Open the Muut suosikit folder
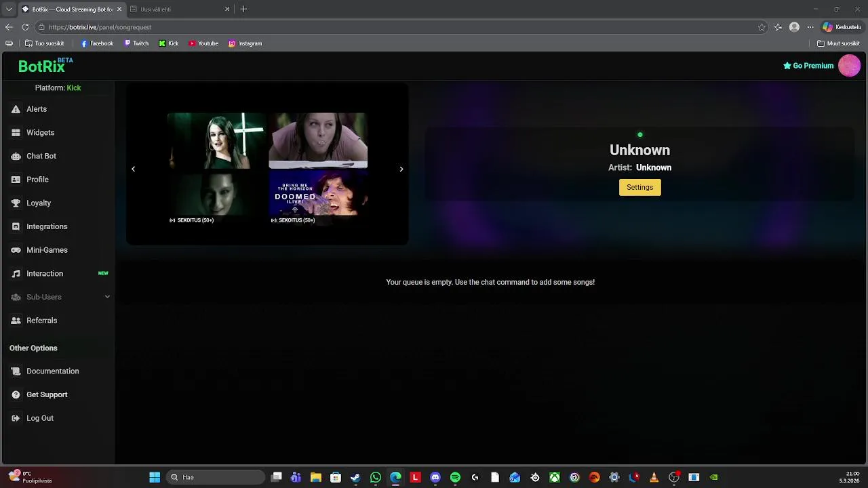Viewport: 868px width, 488px height. click(838, 43)
